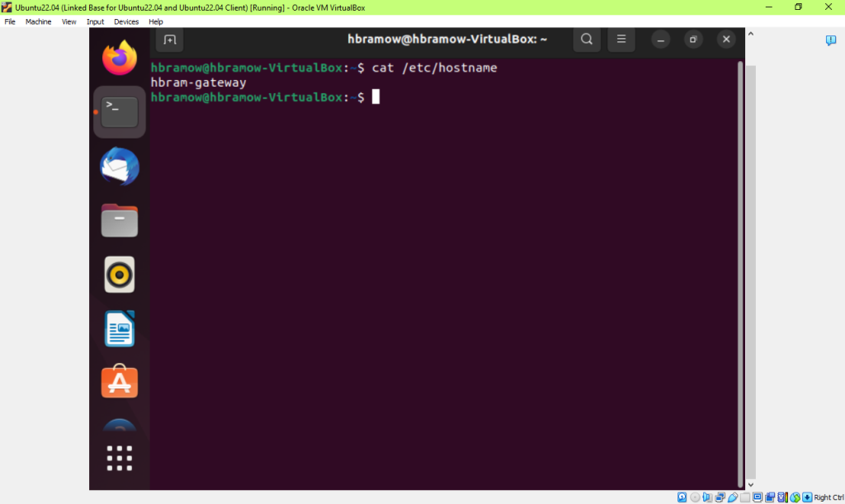Viewport: 845px width, 504px height.
Task: Click the VirtualBox vertical scrollbar track
Action: [x=751, y=272]
